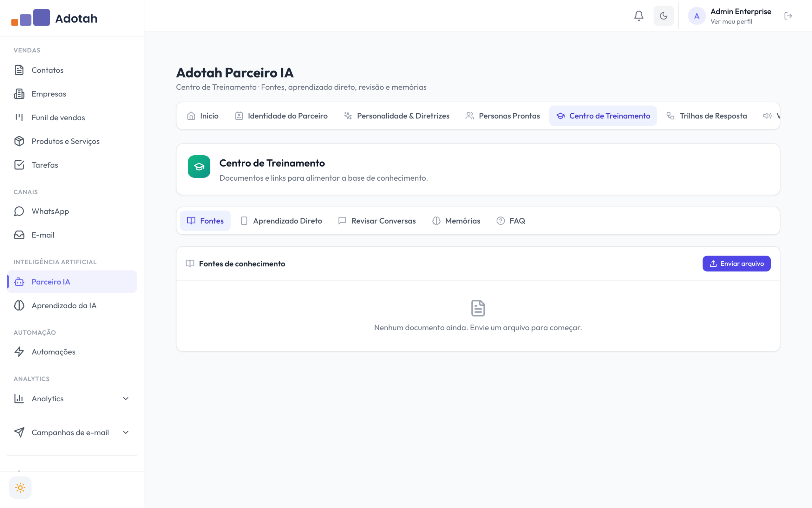812x508 pixels.
Task: Click the Parceiro IA robot icon
Action: [19, 282]
